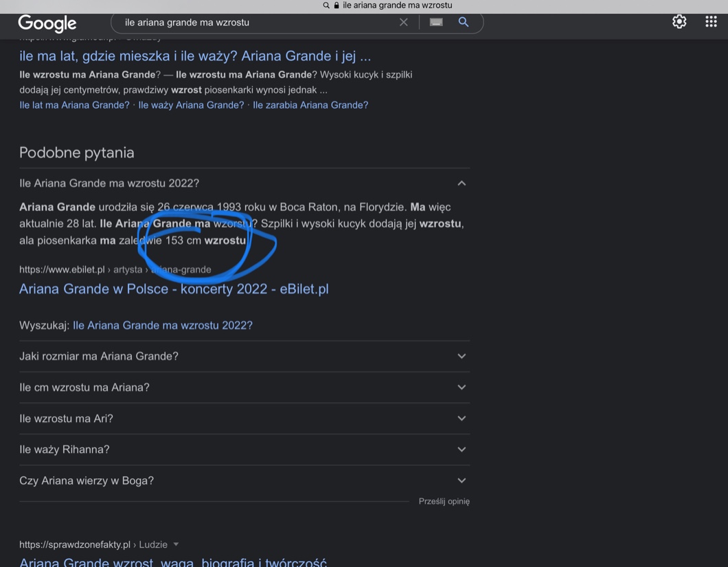Image resolution: width=728 pixels, height=567 pixels.
Task: Expand 'Czy Ariana wierzy w Boga?' question
Action: [x=462, y=480]
